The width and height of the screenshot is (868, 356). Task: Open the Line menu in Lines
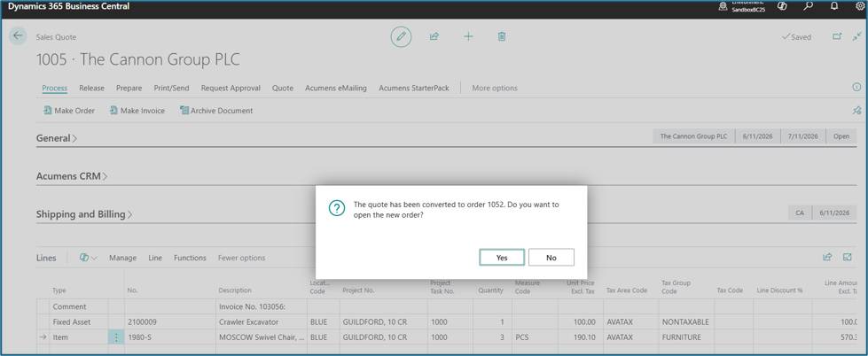(x=155, y=258)
